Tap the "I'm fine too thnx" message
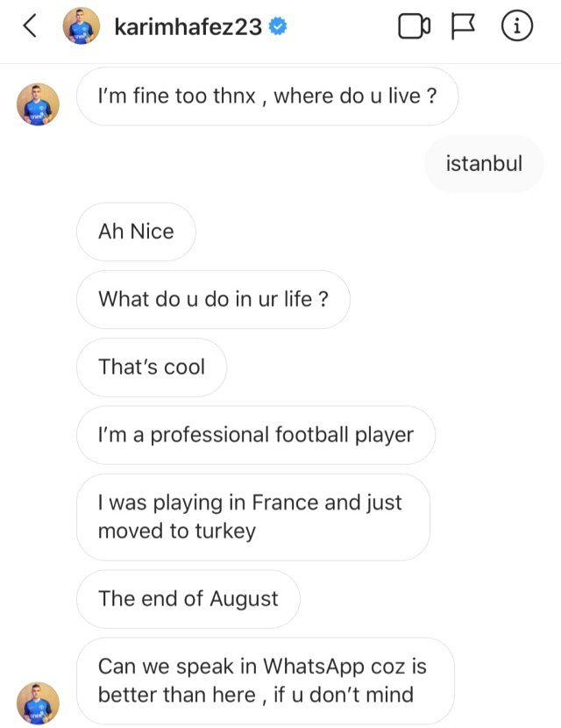Viewport: 561px width, 728px height. point(267,96)
